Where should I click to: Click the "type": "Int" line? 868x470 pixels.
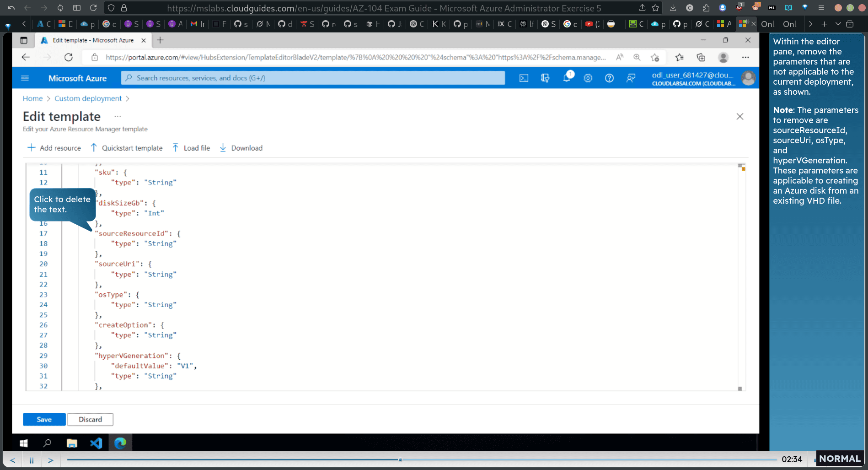[x=137, y=213]
